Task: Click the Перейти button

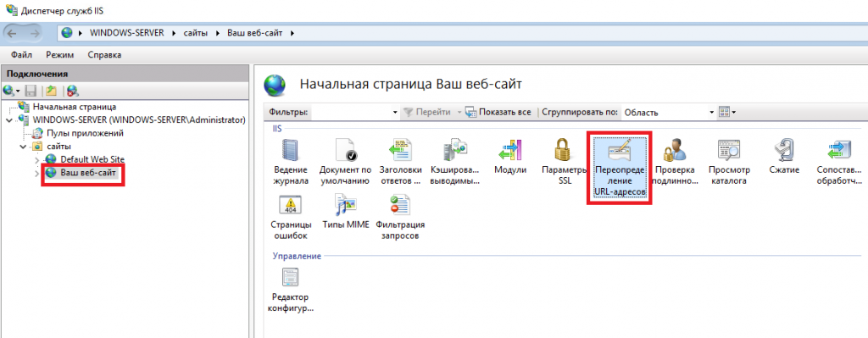Action: coord(427,113)
